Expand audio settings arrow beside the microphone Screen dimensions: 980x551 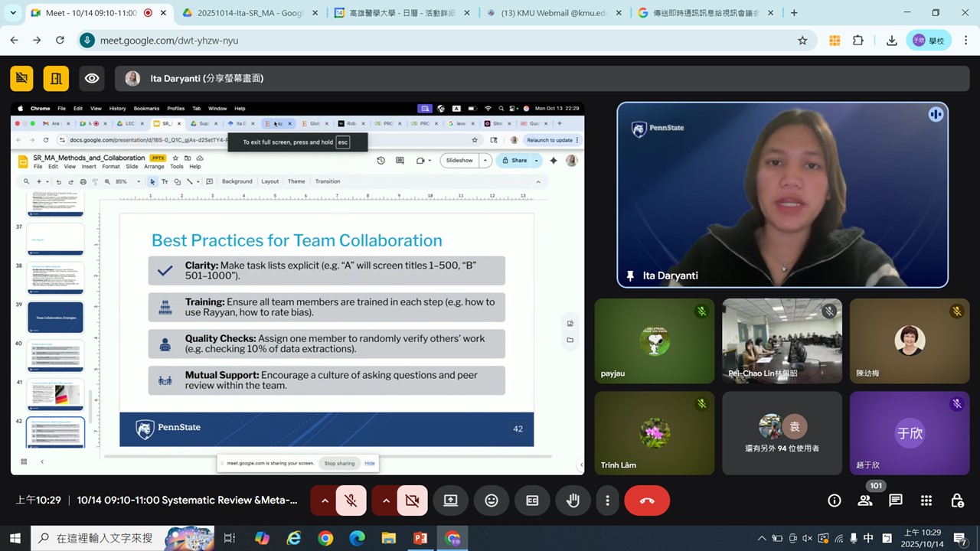point(325,500)
